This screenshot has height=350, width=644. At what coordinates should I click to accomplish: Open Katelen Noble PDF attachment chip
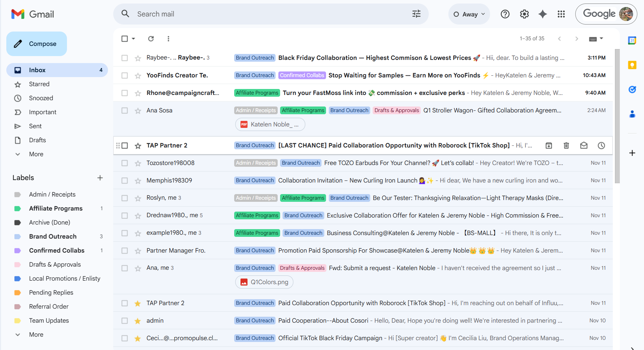(x=270, y=124)
